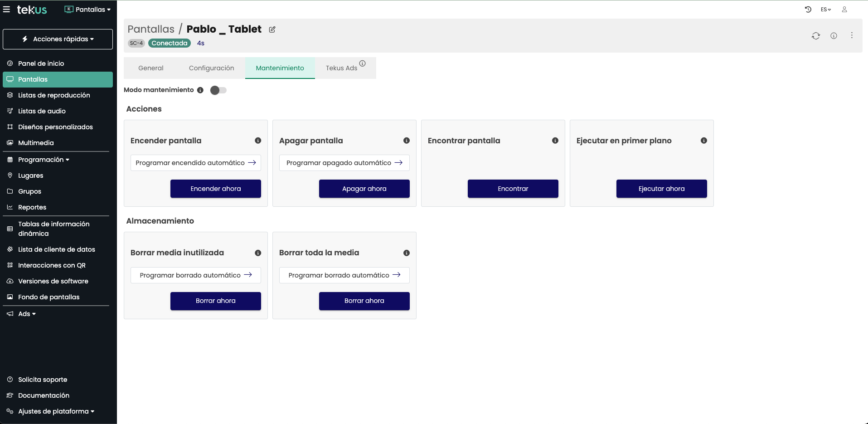This screenshot has height=424, width=868.
Task: Click the history clock icon at top
Action: click(x=808, y=10)
